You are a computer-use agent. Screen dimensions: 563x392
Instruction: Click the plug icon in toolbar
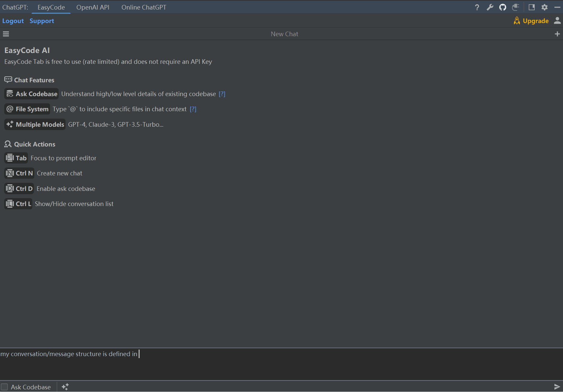pyautogui.click(x=516, y=7)
